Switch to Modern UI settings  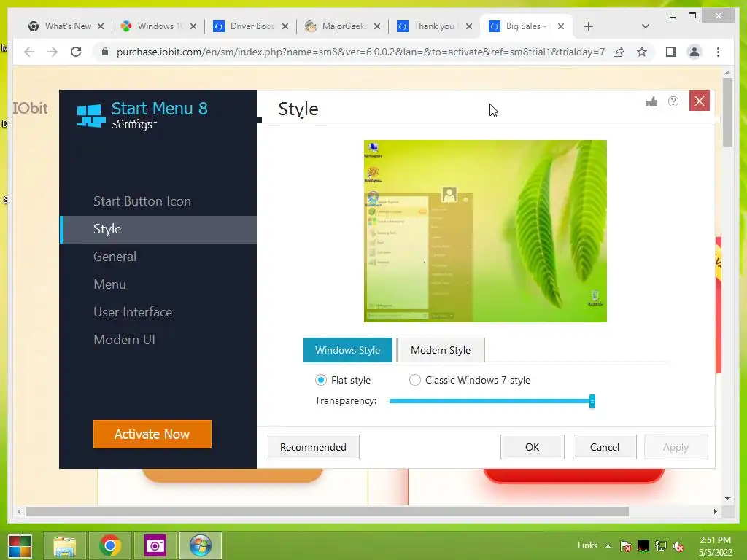(124, 340)
